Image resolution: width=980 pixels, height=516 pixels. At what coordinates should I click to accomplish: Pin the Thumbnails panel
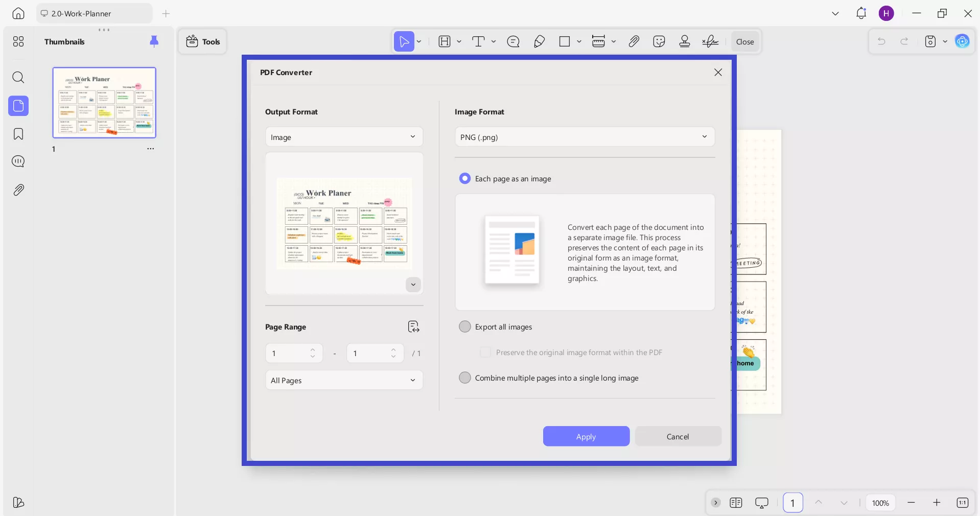(154, 41)
